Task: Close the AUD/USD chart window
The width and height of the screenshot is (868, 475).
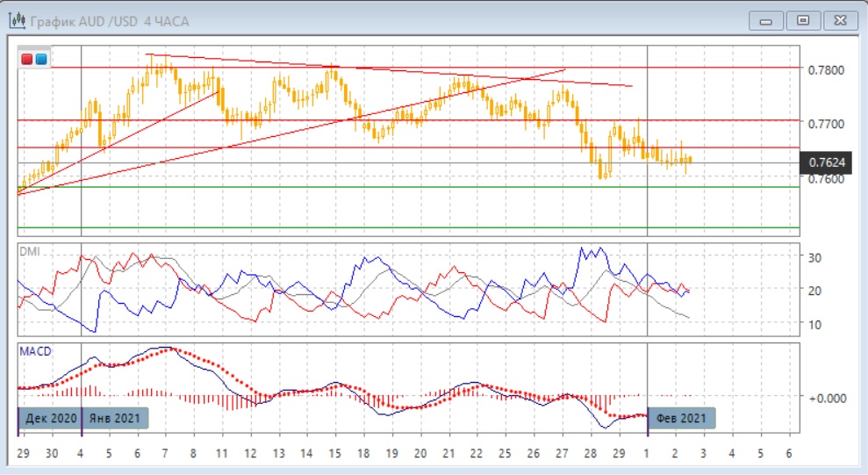Action: 838,19
